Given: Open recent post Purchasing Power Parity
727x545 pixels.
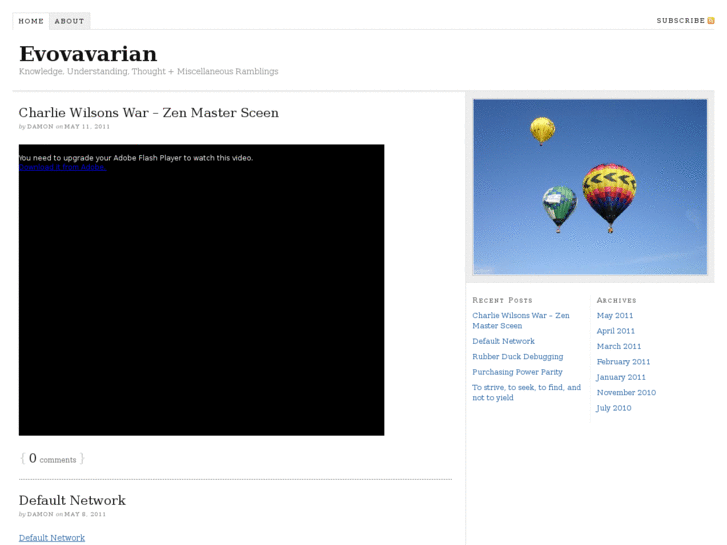Looking at the screenshot, I should point(517,372).
